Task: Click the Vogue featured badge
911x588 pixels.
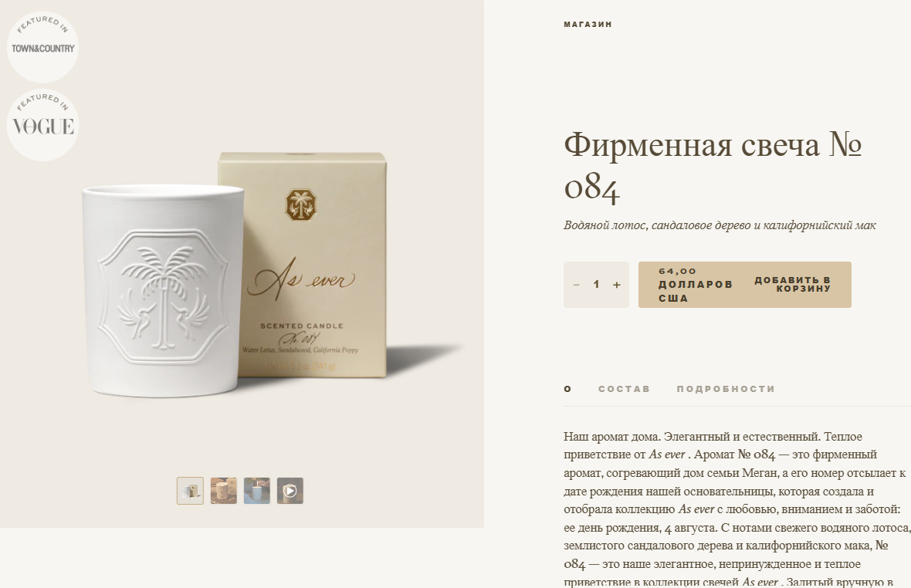Action: click(42, 124)
